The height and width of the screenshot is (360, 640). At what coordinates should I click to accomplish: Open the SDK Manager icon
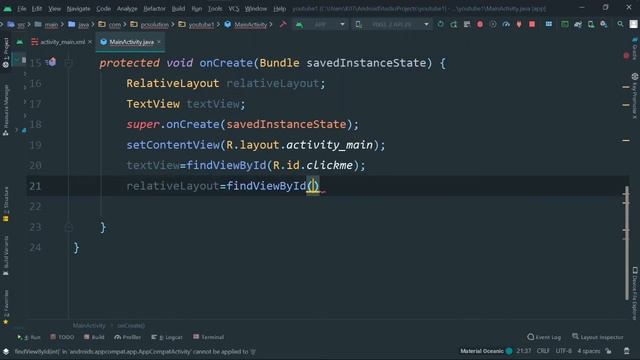(604, 24)
